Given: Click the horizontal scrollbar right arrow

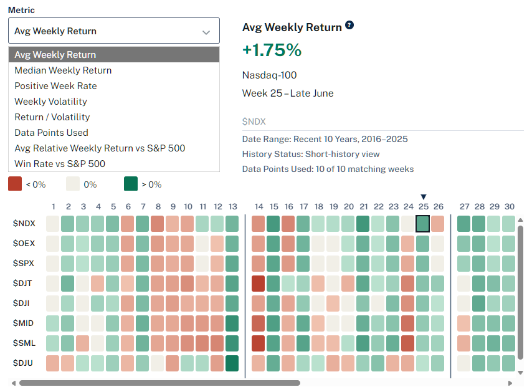Looking at the screenshot, I should point(510,383).
